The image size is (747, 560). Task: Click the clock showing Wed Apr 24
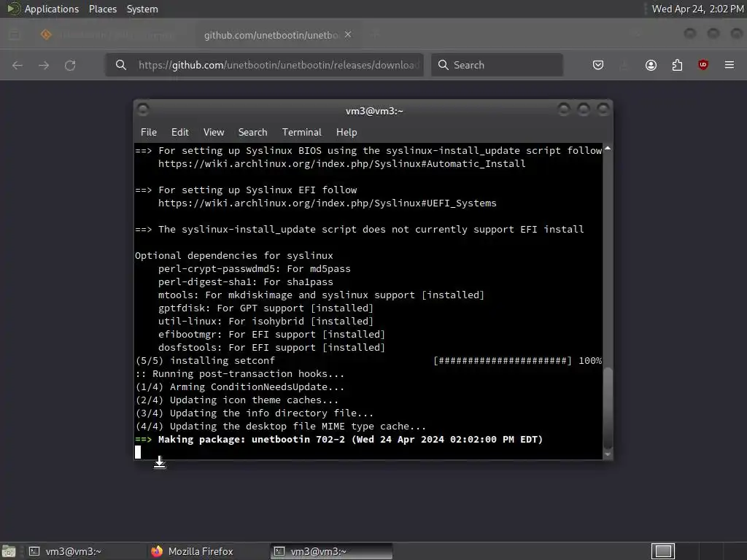[x=697, y=9]
